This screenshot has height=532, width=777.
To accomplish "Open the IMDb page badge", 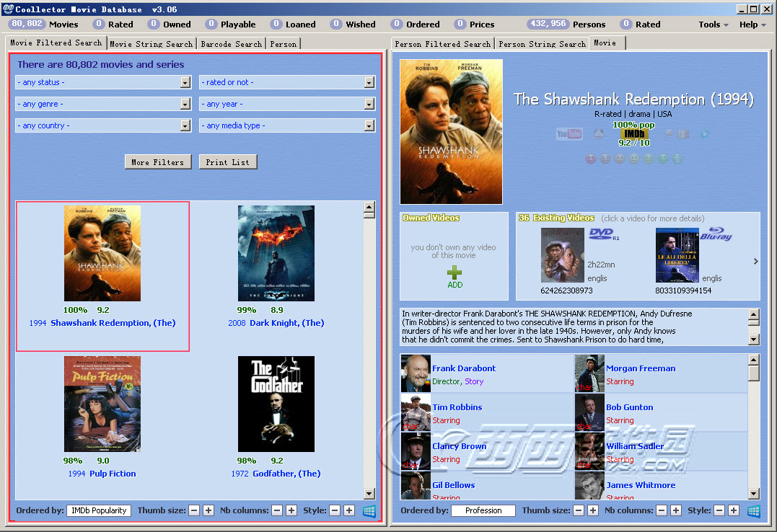I will 633,134.
